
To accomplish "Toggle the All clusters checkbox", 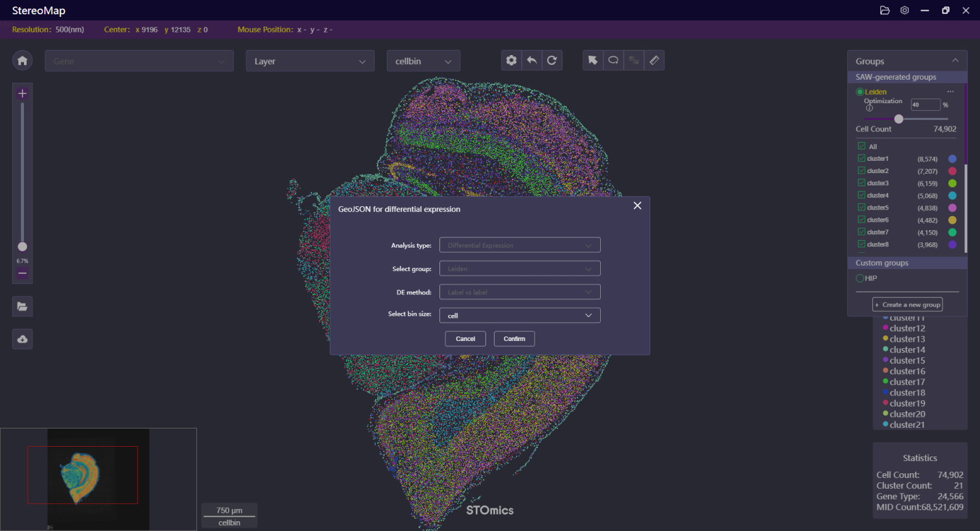I will [x=861, y=146].
